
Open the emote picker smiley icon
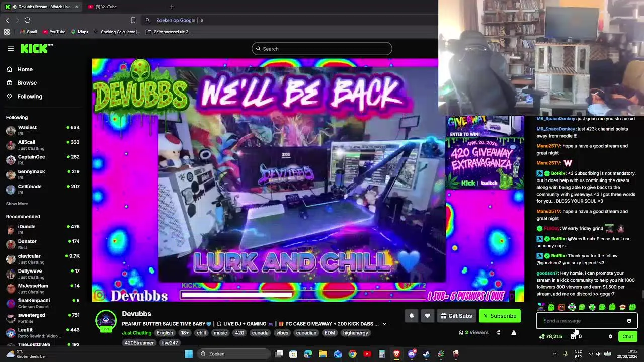[629, 321]
